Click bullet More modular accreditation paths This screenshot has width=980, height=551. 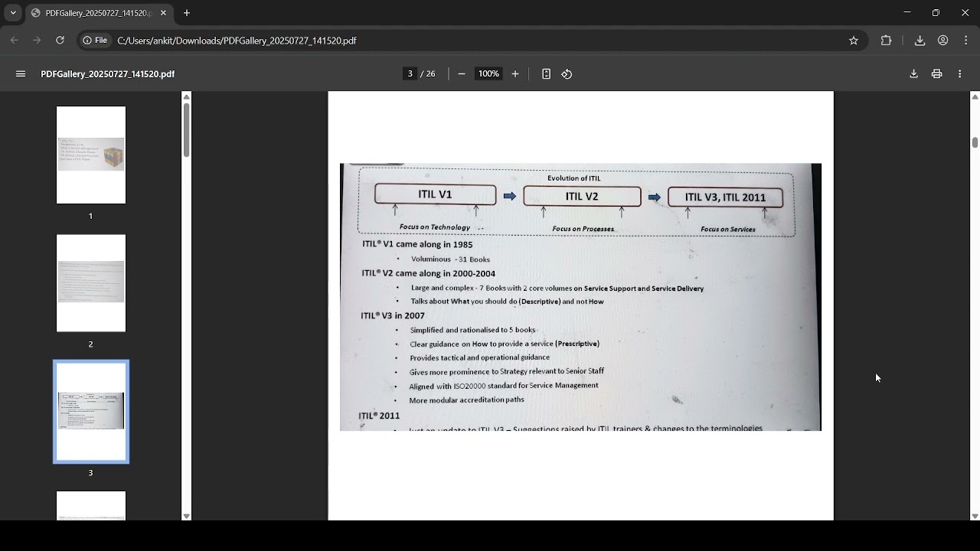tap(466, 400)
